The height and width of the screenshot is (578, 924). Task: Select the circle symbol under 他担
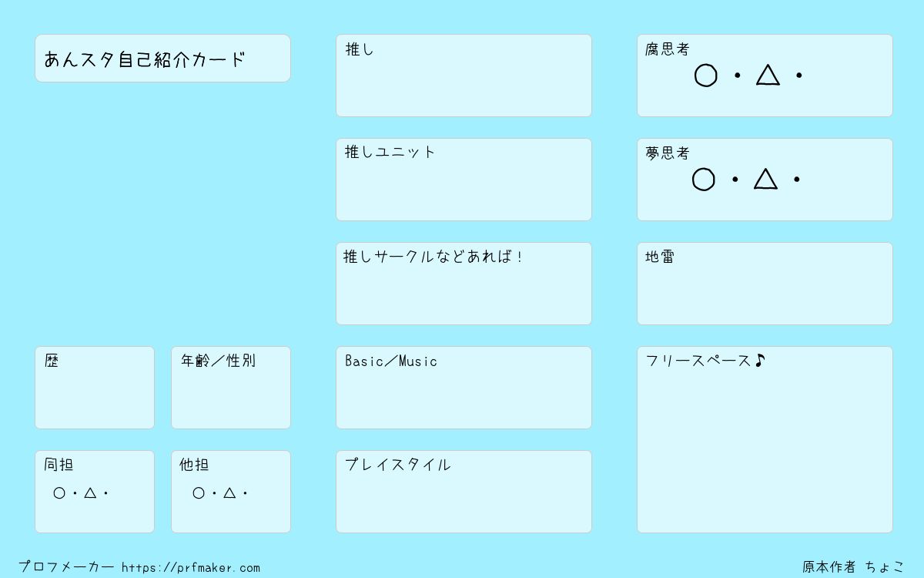tap(199, 493)
